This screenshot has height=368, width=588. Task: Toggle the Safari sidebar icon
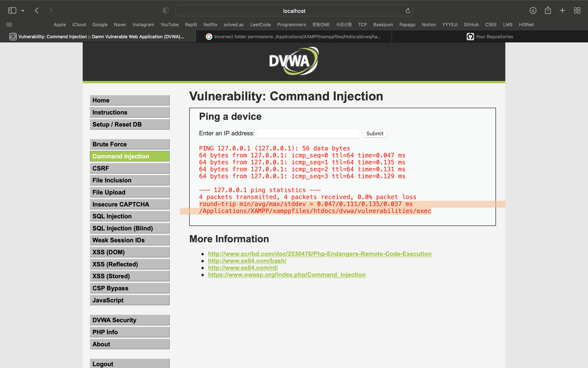[x=12, y=10]
